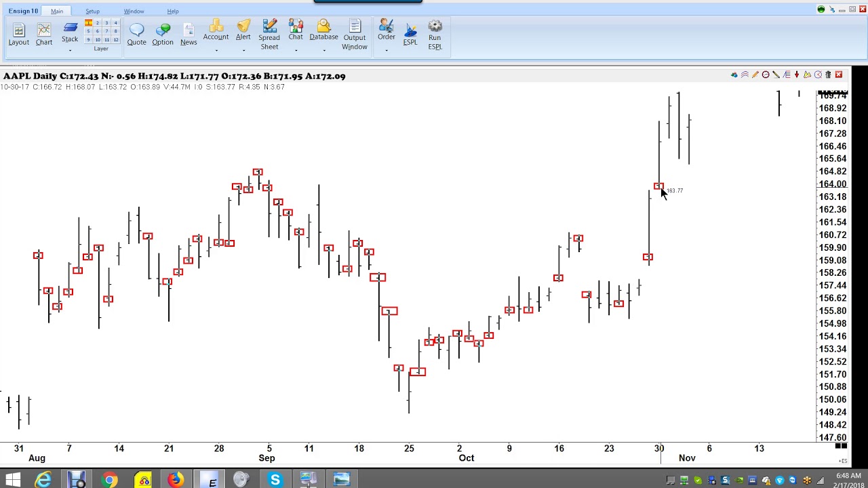The image size is (868, 488).
Task: Expand the Chat dropdown arrow
Action: click(296, 50)
